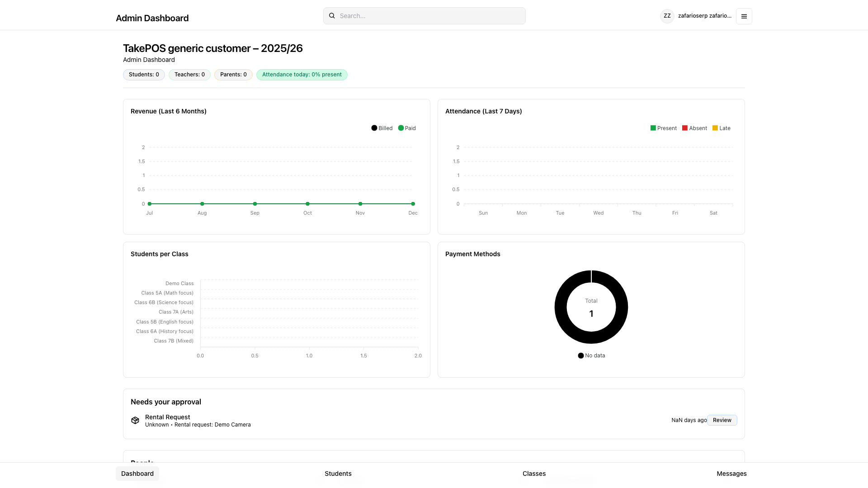This screenshot has width=868, height=488.
Task: Click the Parents: 0 badge
Action: (x=233, y=75)
